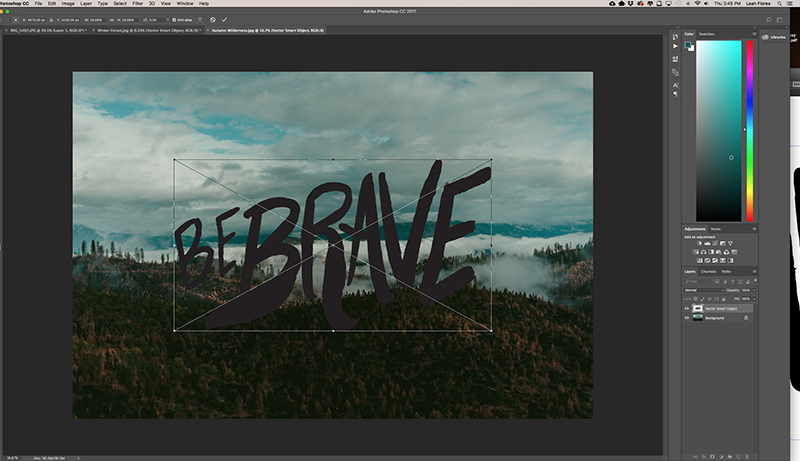This screenshot has width=800, height=461.
Task: Toggle layer filtering switch on/off
Action: click(x=755, y=280)
